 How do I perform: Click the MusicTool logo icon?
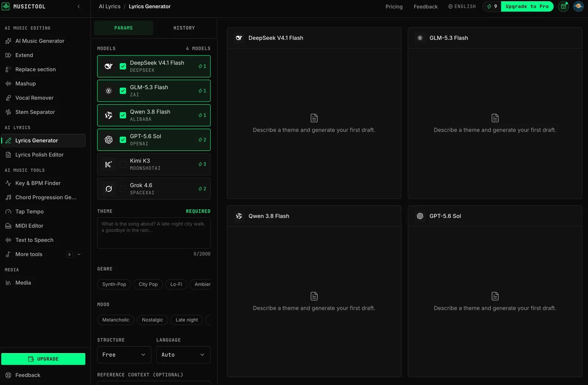pos(6,6)
